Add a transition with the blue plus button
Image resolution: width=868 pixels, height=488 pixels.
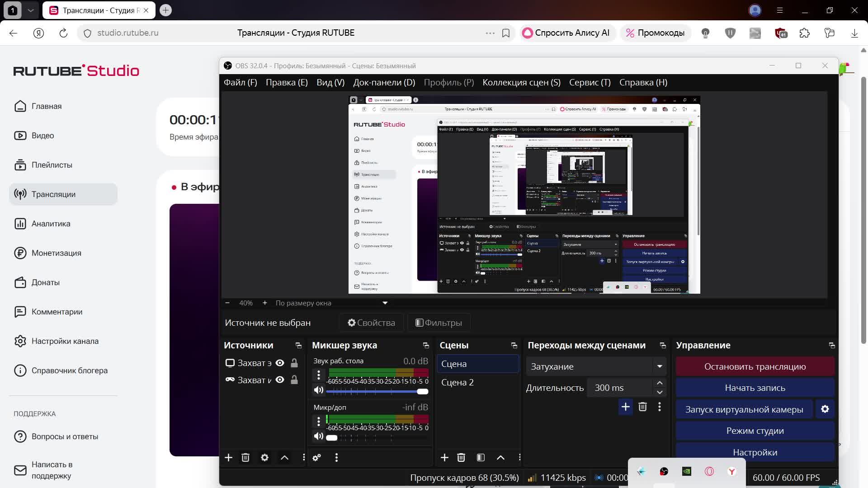click(x=625, y=407)
